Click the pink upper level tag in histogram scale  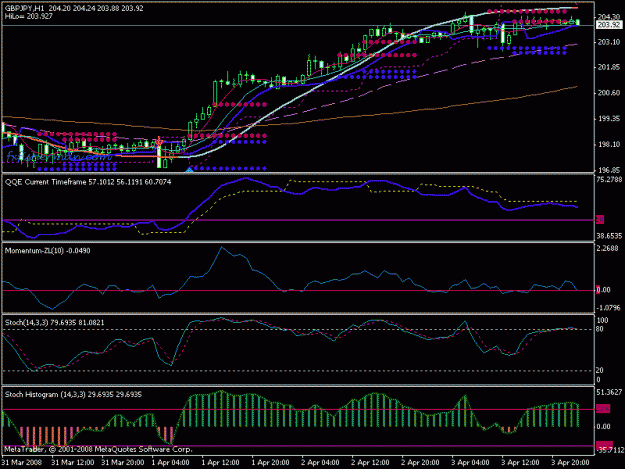(603, 409)
